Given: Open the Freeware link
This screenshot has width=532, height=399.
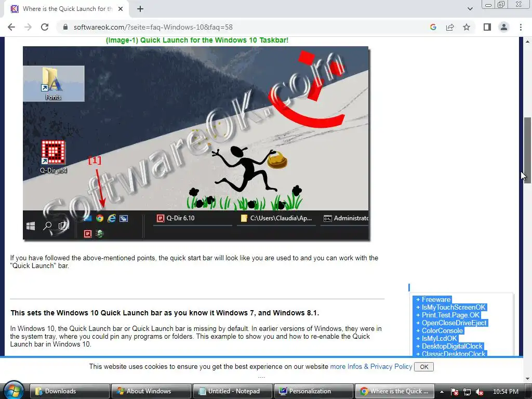Looking at the screenshot, I should coord(436,300).
